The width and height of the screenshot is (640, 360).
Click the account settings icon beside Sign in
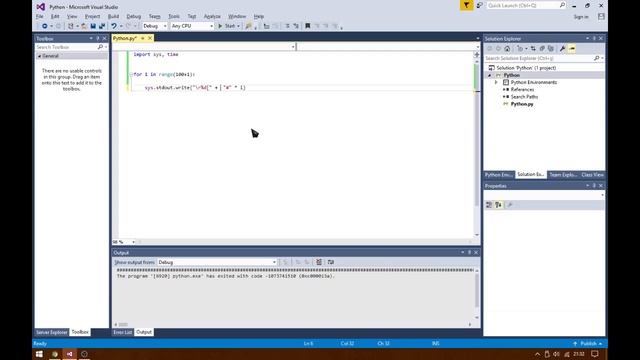[601, 16]
